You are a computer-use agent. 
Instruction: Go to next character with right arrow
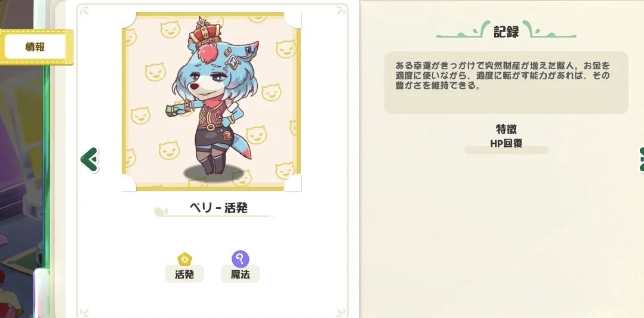(640, 159)
